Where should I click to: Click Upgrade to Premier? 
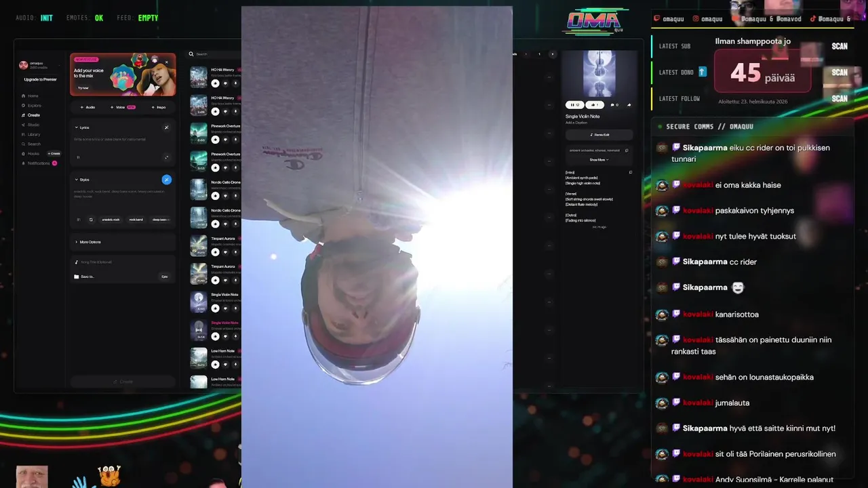click(x=41, y=79)
